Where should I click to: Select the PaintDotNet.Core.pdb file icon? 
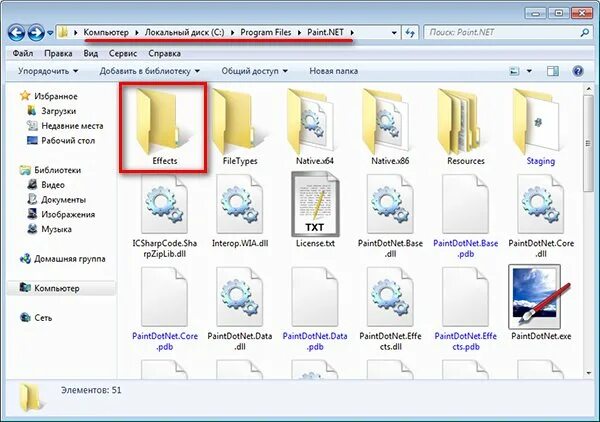click(165, 297)
